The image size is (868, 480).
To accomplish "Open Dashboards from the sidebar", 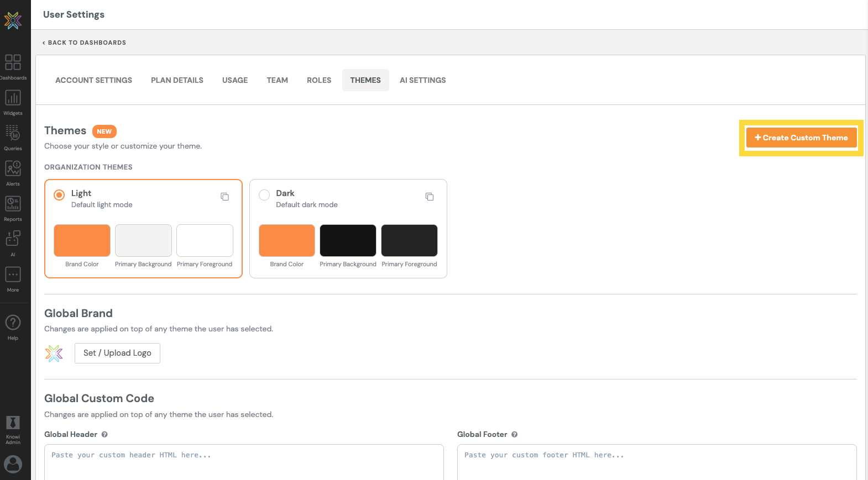I will pos(13,62).
